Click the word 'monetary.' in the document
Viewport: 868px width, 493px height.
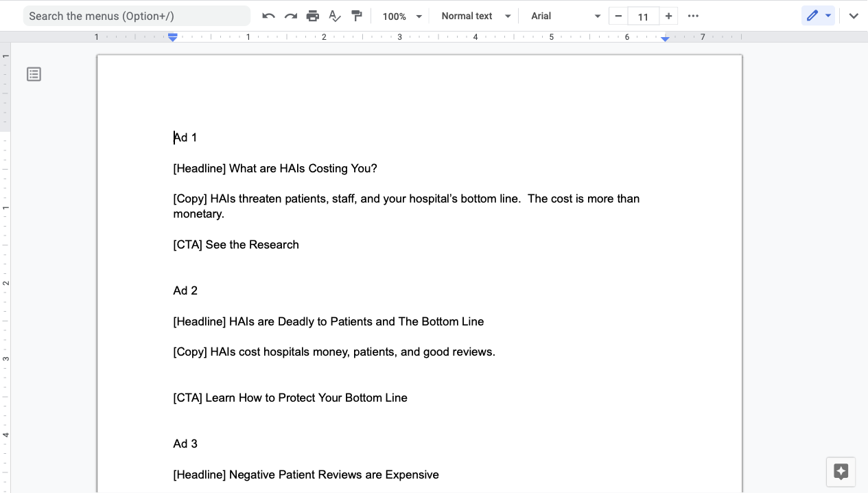coord(199,214)
